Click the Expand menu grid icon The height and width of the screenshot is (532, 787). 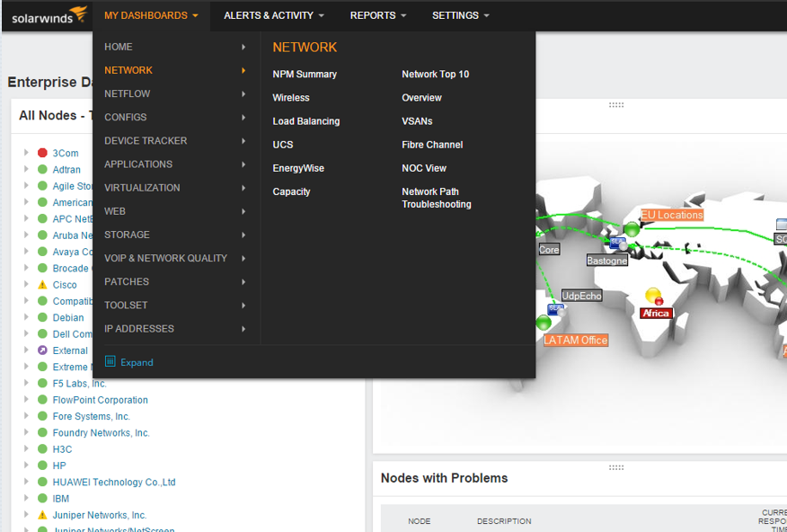pos(111,361)
